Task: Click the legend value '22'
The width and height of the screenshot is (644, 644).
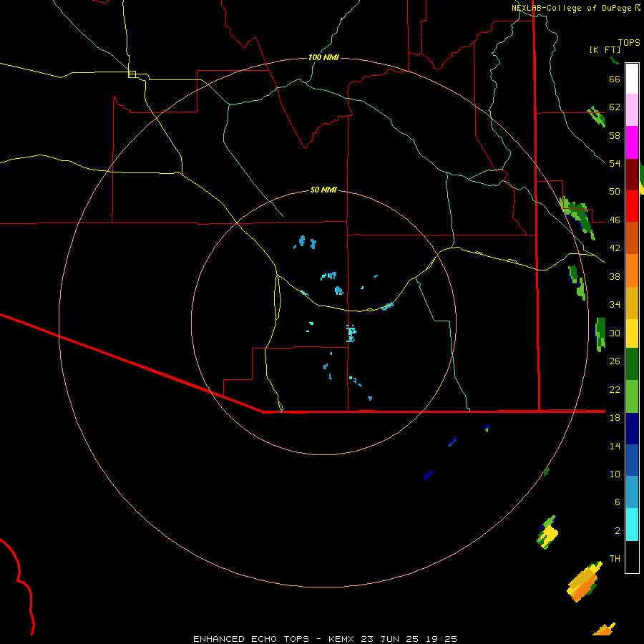Action: coord(615,389)
